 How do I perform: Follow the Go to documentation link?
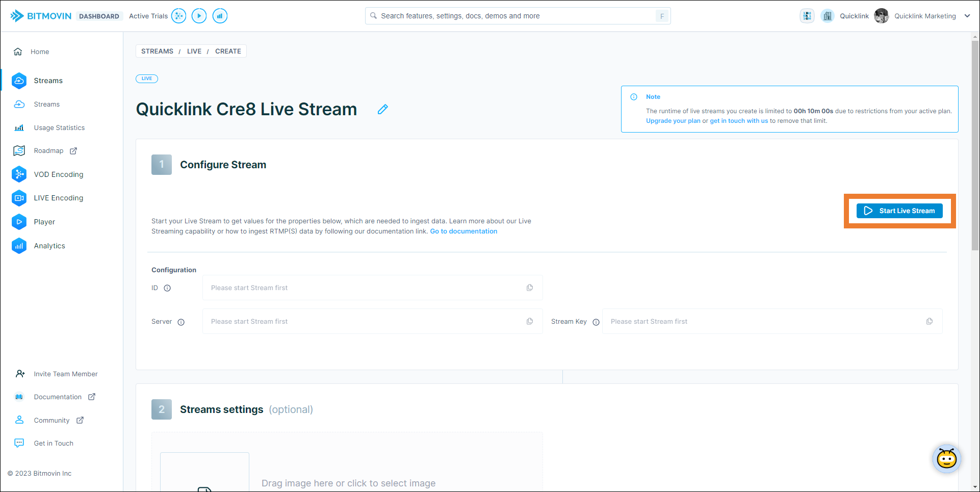(463, 231)
